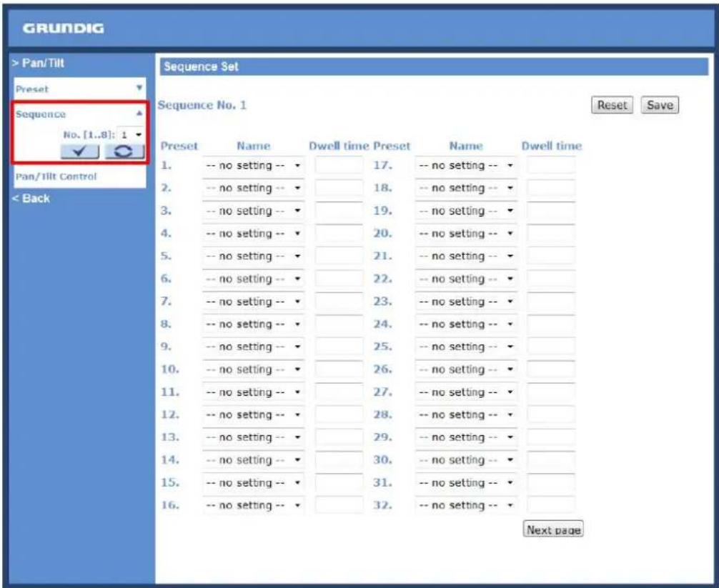Click the GRUNDIG logo in header

[64, 29]
